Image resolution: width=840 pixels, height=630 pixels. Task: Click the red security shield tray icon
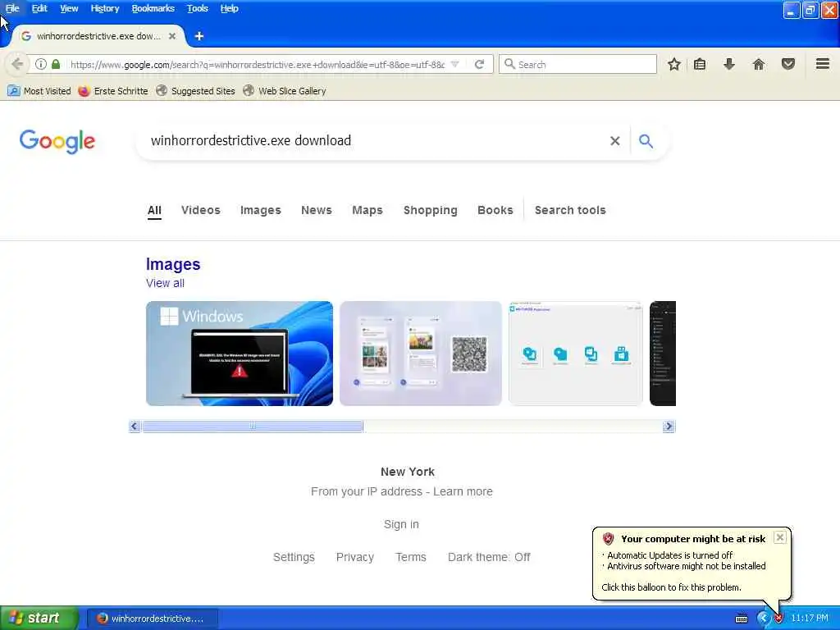[x=778, y=619]
